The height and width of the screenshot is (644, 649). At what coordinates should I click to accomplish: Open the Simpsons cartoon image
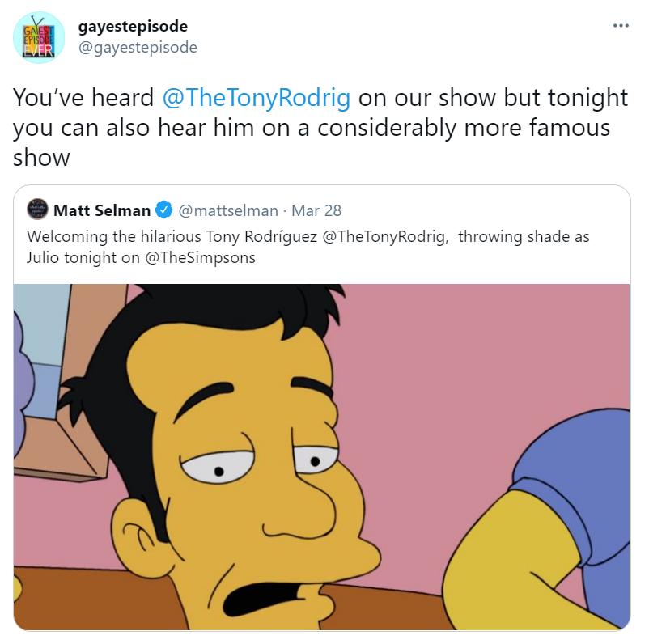click(321, 457)
